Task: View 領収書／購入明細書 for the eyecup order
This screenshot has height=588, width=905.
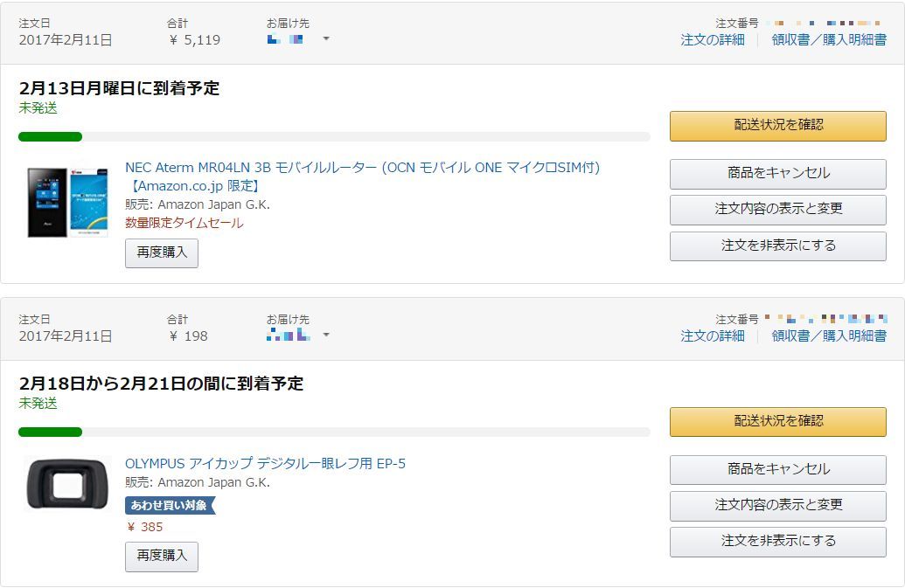Action: [828, 336]
